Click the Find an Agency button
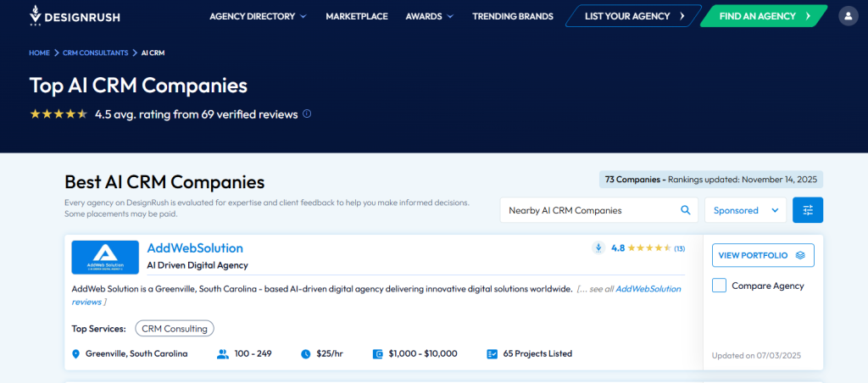 [765, 16]
